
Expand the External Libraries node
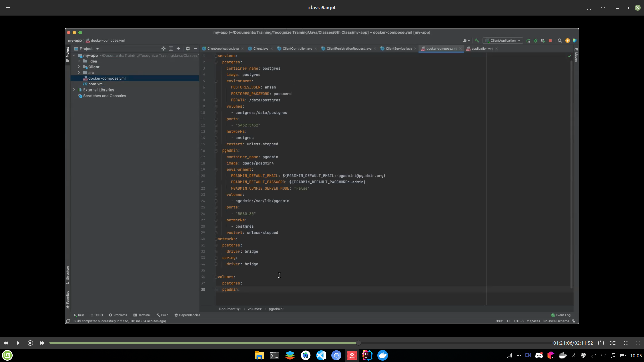pos(74,90)
